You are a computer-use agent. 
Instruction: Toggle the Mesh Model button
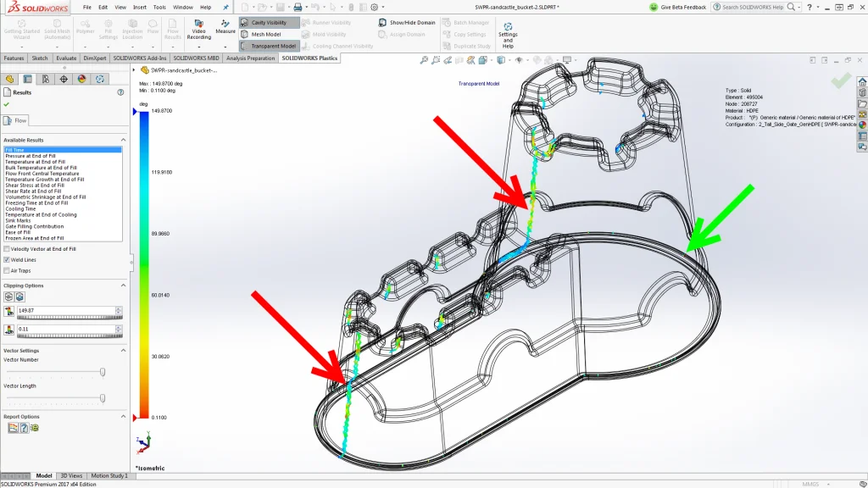pos(266,35)
